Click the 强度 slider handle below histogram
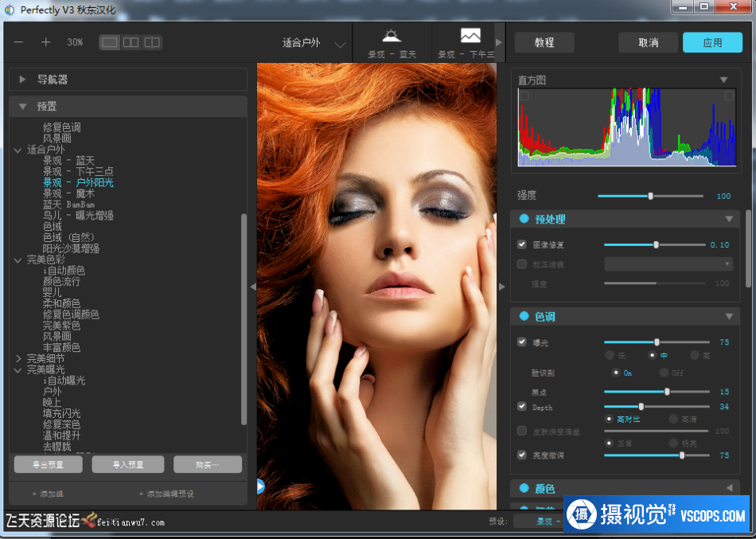756x539 pixels. (x=651, y=196)
